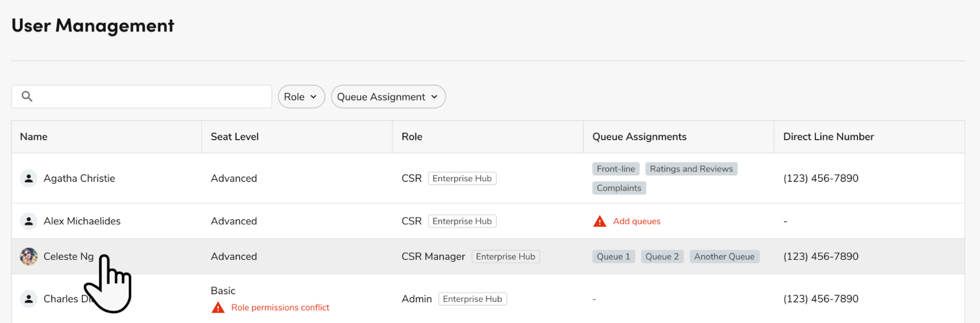Click Alex Michaelides' avatar icon
This screenshot has width=980, height=323.
coord(29,221)
